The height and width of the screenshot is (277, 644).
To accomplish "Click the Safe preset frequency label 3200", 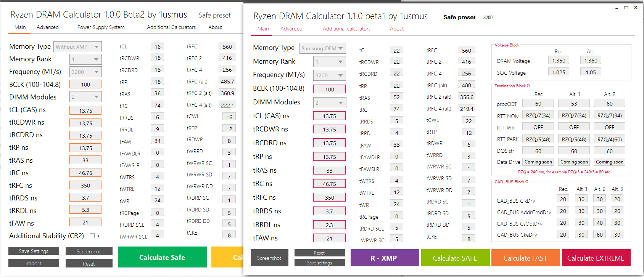I will [x=488, y=18].
